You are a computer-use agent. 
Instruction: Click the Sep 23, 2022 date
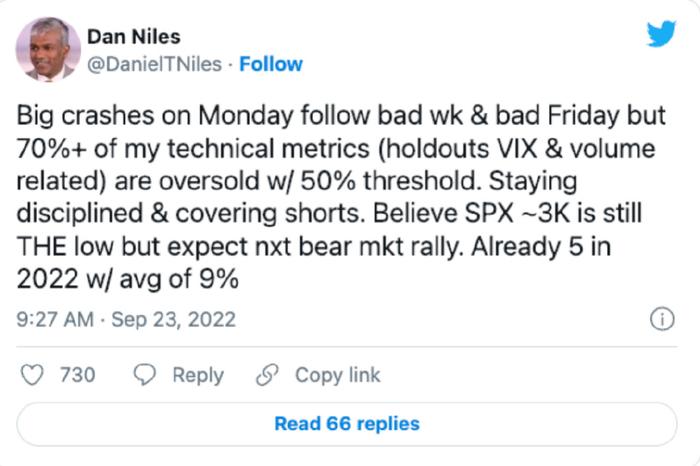pos(173,320)
